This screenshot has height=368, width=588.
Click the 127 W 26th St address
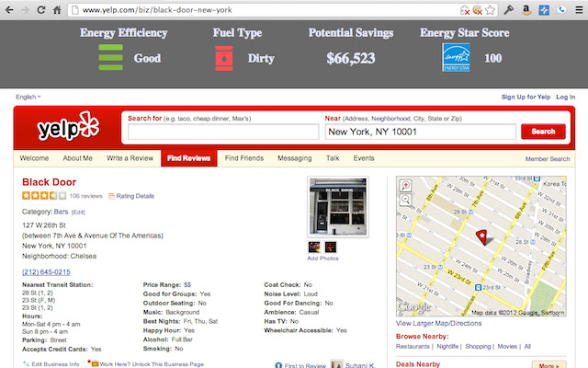pyautogui.click(x=44, y=225)
